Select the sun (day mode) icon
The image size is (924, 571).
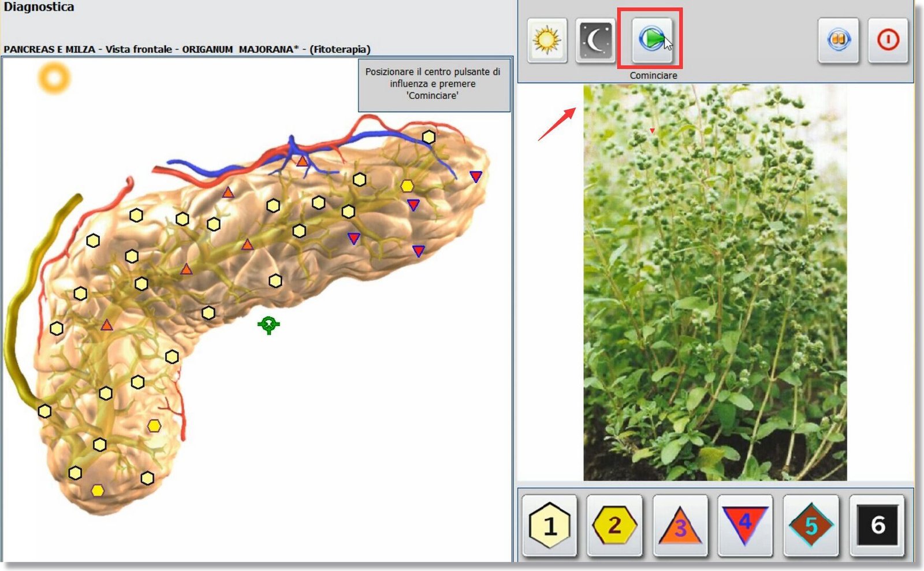[x=546, y=40]
